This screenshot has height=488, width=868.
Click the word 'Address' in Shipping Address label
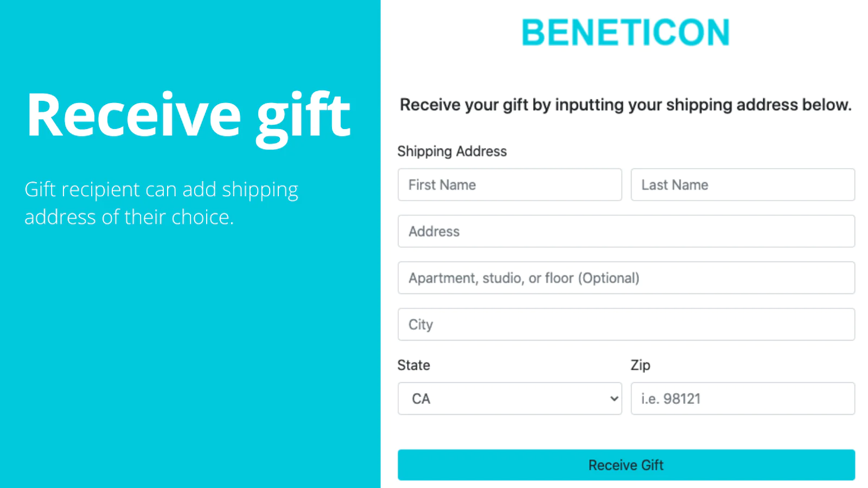pyautogui.click(x=481, y=151)
